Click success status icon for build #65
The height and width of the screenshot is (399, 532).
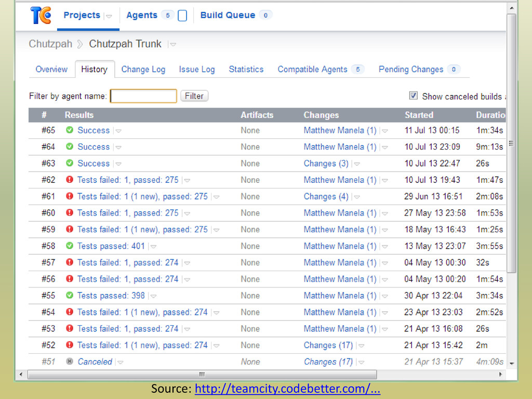[70, 130]
